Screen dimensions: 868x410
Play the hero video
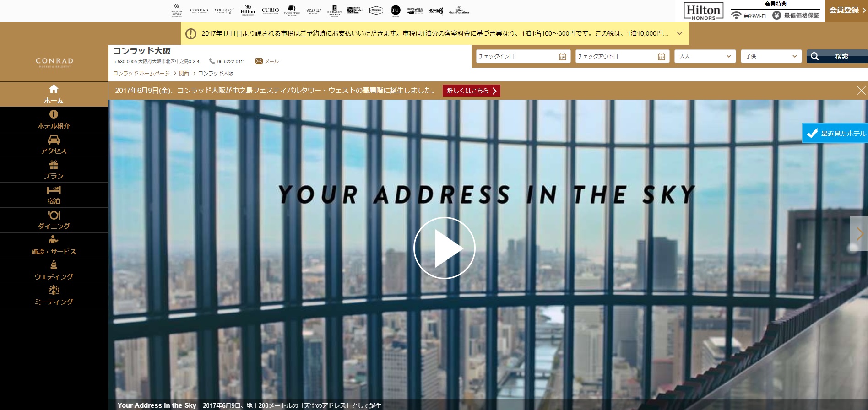coord(444,248)
